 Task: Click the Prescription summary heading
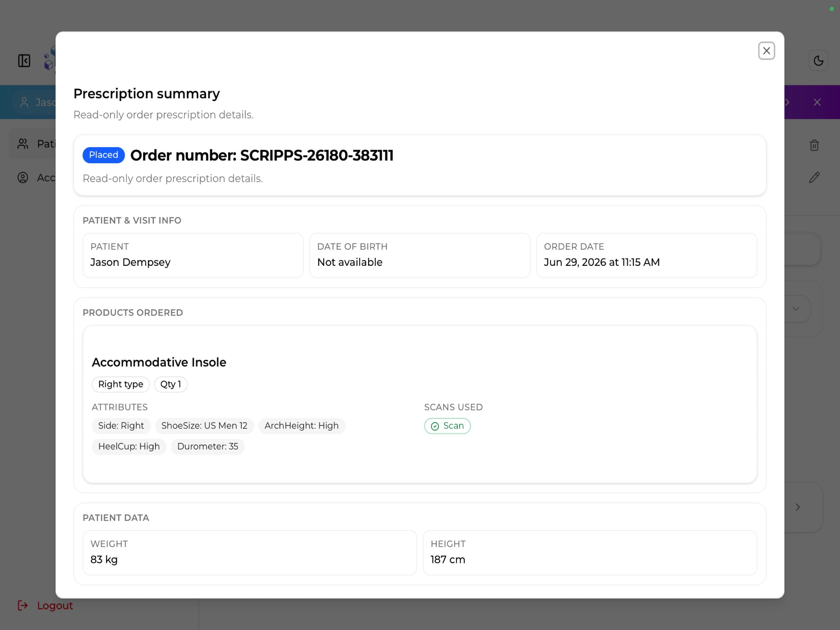pyautogui.click(x=147, y=94)
